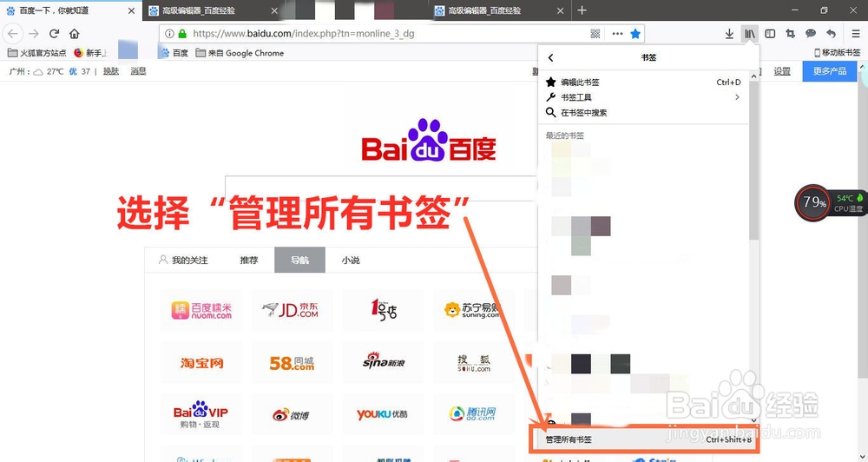
Task: Click the Baidu 百度 logo
Action: [429, 140]
